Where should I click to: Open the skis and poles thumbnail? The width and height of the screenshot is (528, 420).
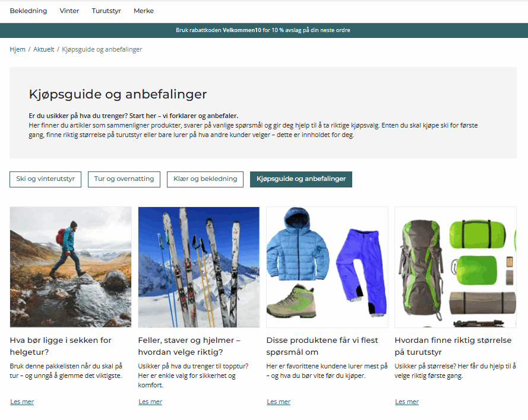pos(199,267)
